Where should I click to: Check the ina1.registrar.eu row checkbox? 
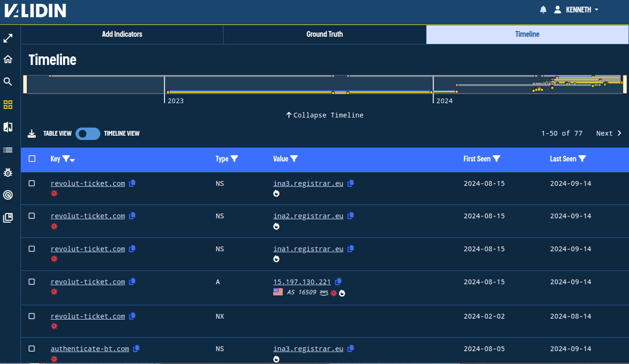32,249
